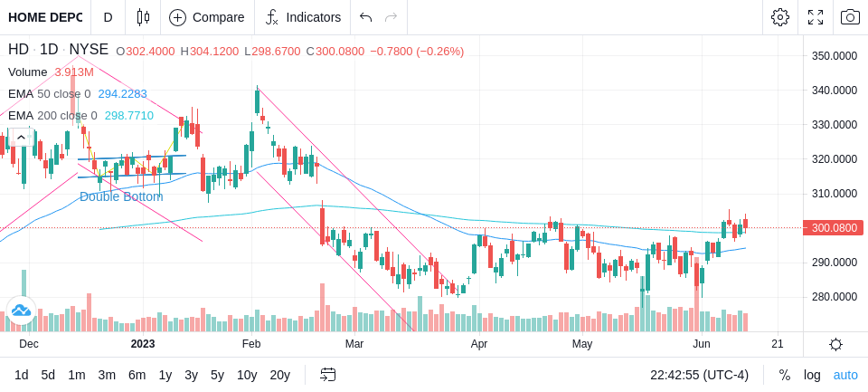
Task: Click the 2023 time axis label
Action: 143,344
